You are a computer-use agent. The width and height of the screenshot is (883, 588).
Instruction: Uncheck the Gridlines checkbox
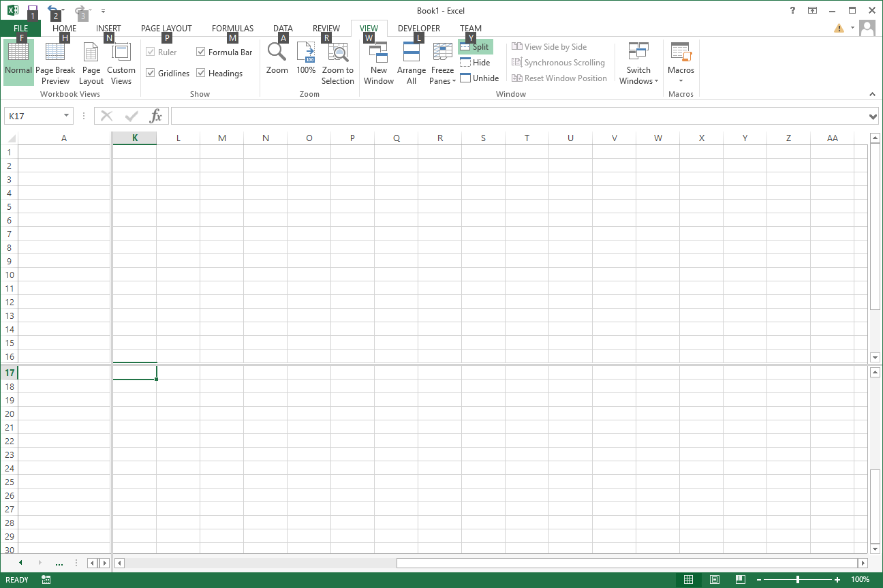pos(151,73)
